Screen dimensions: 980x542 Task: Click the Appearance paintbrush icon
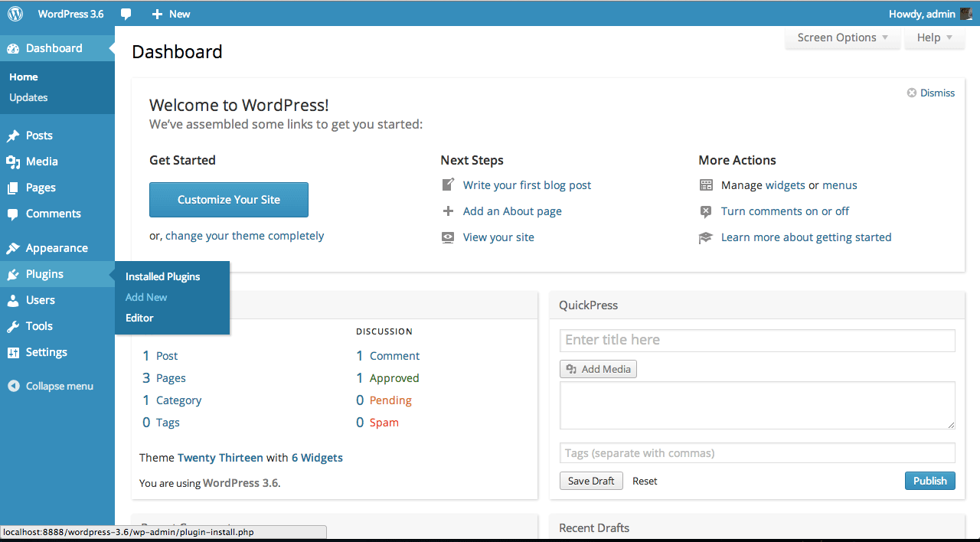[13, 248]
